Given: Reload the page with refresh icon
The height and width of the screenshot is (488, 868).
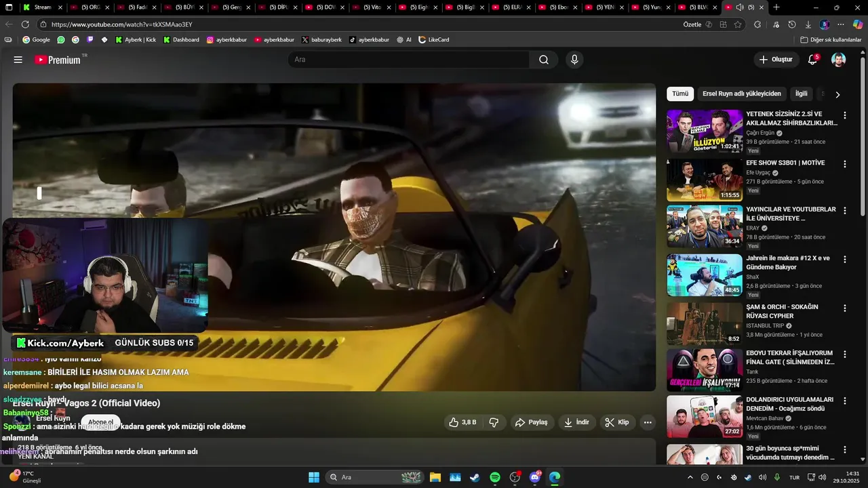Looking at the screenshot, I should point(25,24).
